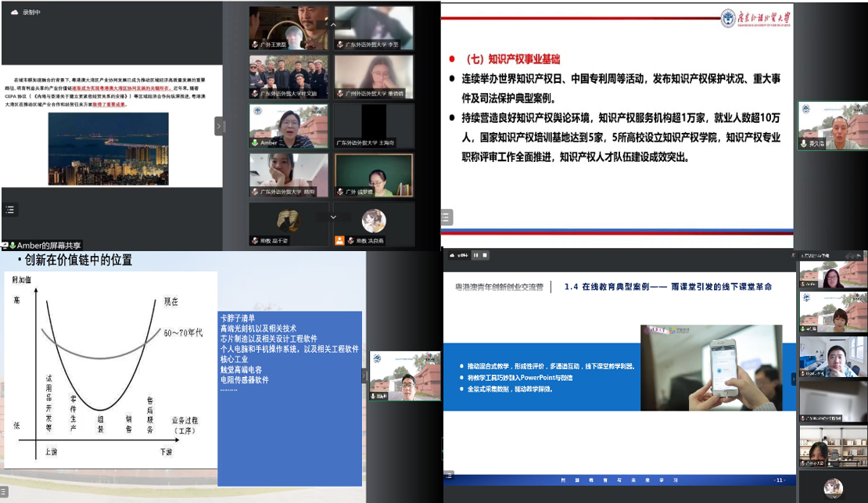Collapse the side video strip beside the online education slide
Viewport: 868px width, 503px height.
pos(794,379)
